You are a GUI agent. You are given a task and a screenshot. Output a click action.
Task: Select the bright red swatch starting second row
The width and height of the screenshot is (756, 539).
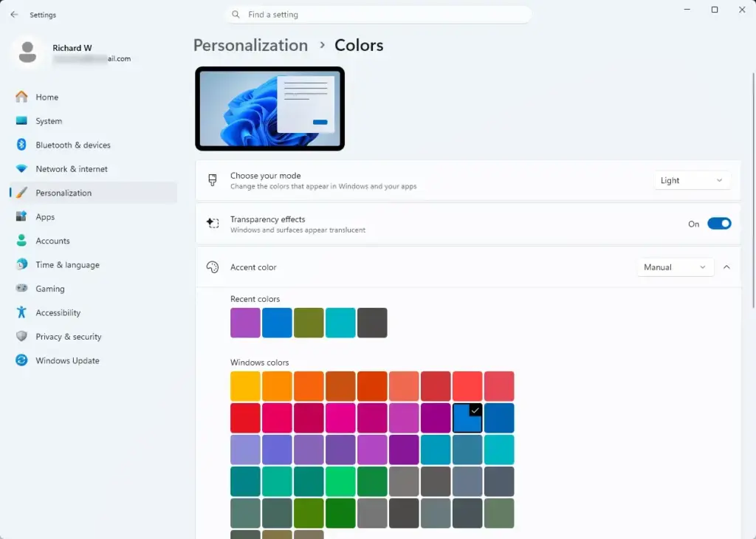tap(245, 418)
